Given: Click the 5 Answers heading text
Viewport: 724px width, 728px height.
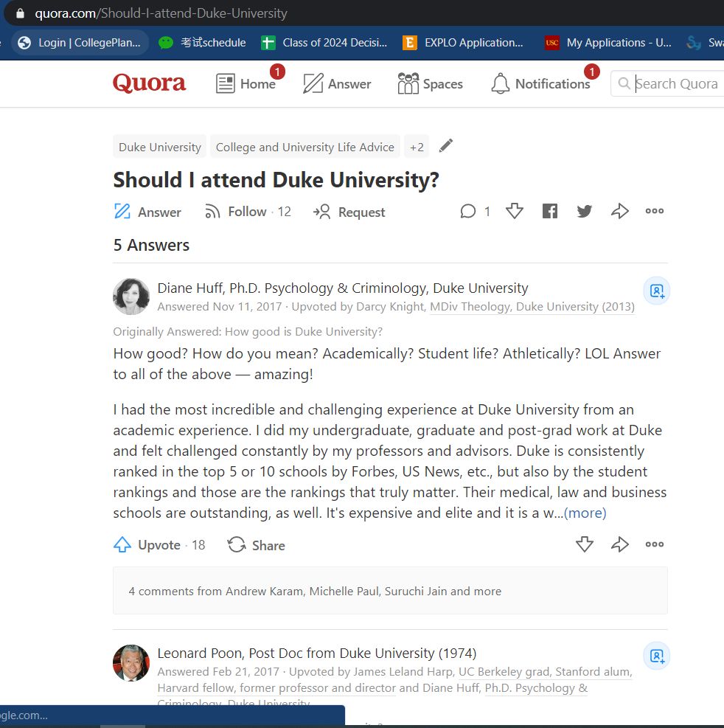Looking at the screenshot, I should 151,245.
